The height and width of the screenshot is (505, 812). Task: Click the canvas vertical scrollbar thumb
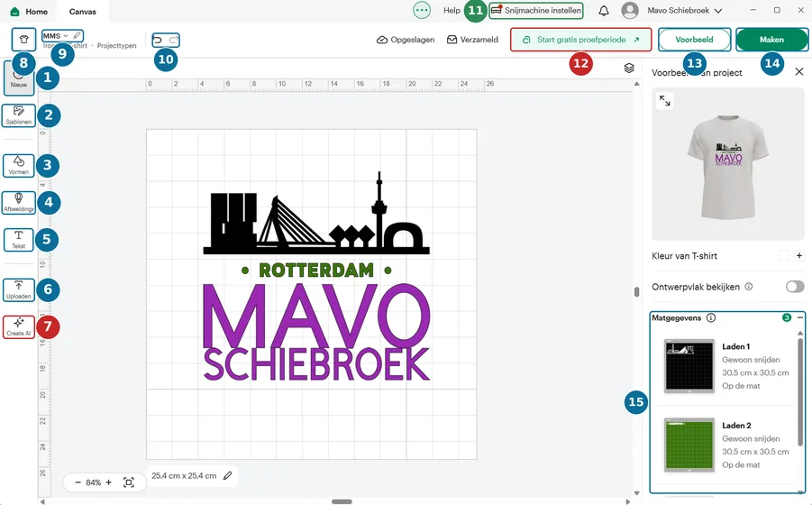[636, 291]
